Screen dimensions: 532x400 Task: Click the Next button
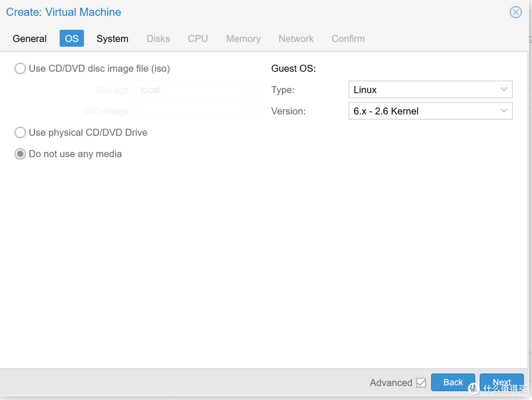(501, 382)
